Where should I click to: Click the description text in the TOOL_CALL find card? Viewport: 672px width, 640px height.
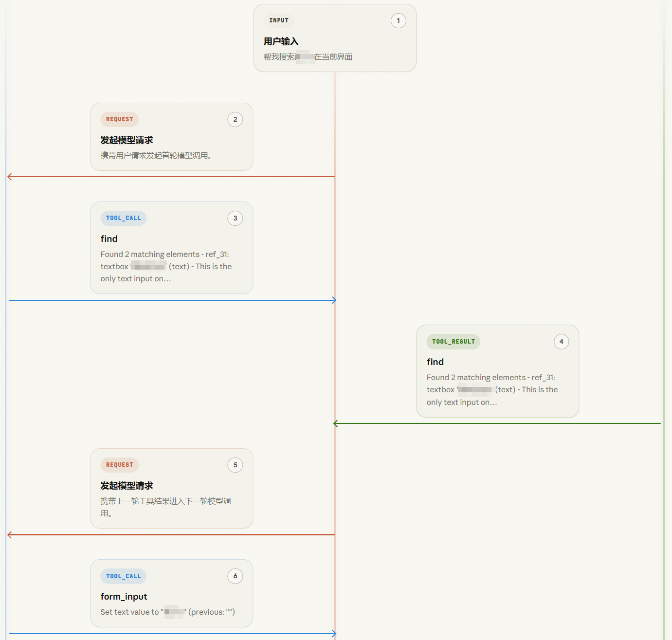166,267
